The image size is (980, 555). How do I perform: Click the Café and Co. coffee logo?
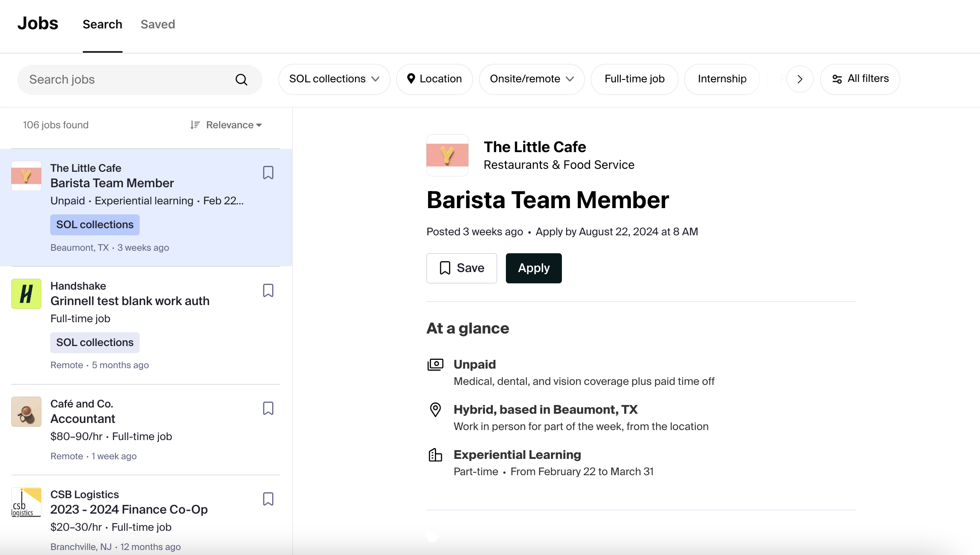26,412
